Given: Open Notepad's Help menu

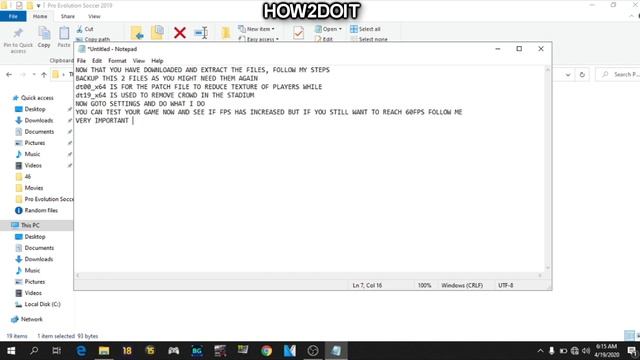Looking at the screenshot, I should click(157, 60).
